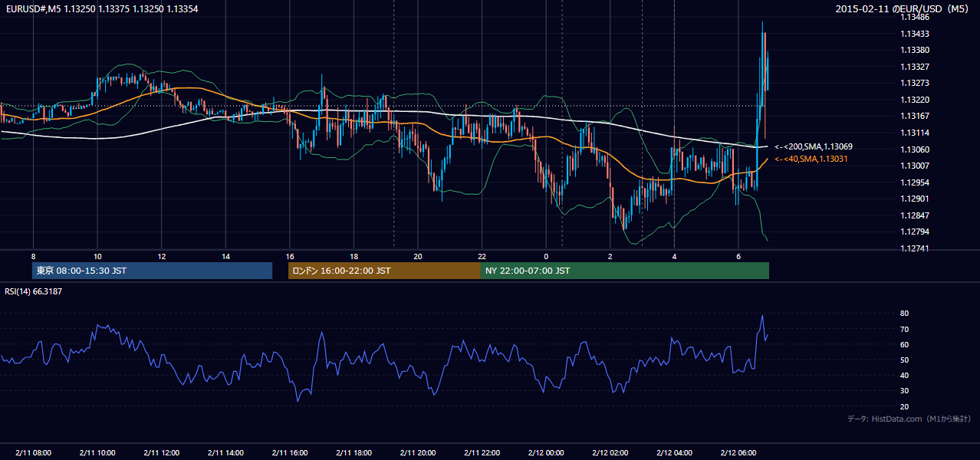Screen dimensions: 980x460
Task: Click price axis label 1.13273
Action: point(916,83)
